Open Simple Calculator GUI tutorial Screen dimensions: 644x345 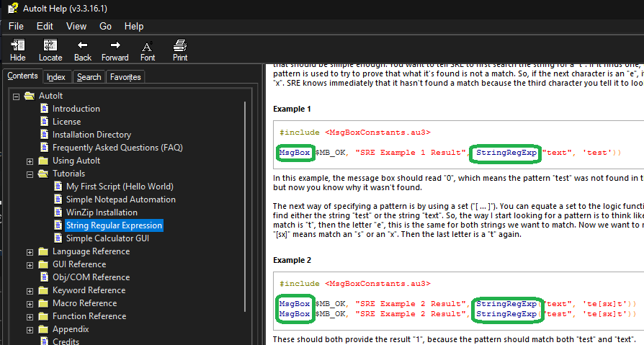point(107,238)
